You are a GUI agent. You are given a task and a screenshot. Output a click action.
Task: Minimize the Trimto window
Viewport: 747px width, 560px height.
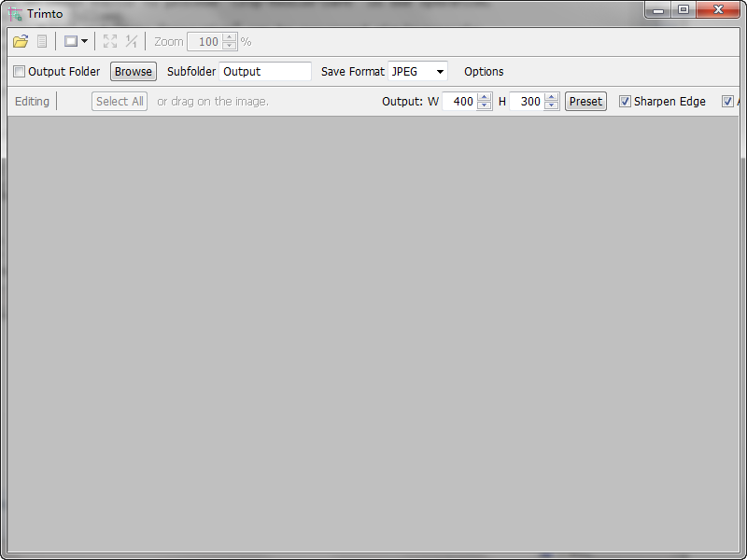coord(658,10)
